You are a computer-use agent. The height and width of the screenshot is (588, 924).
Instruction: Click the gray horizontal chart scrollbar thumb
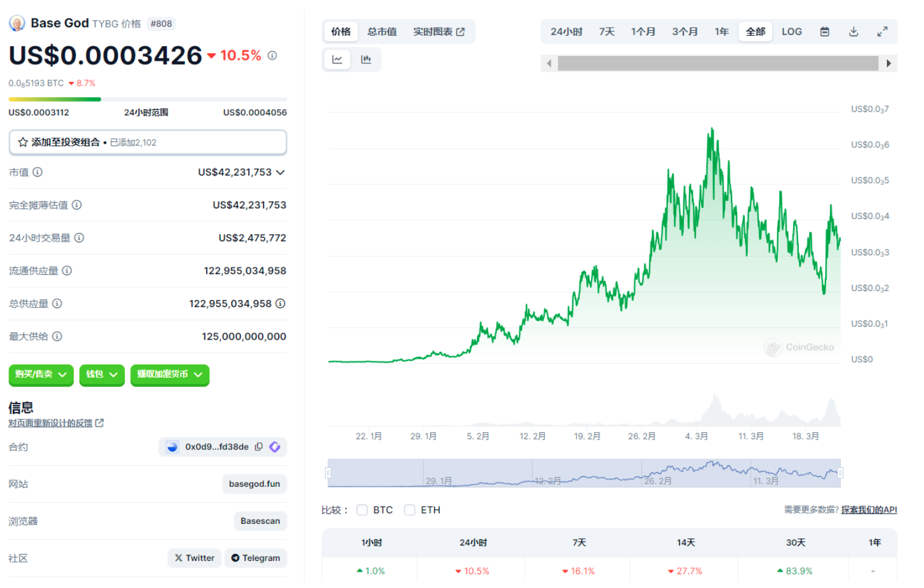[x=718, y=63]
